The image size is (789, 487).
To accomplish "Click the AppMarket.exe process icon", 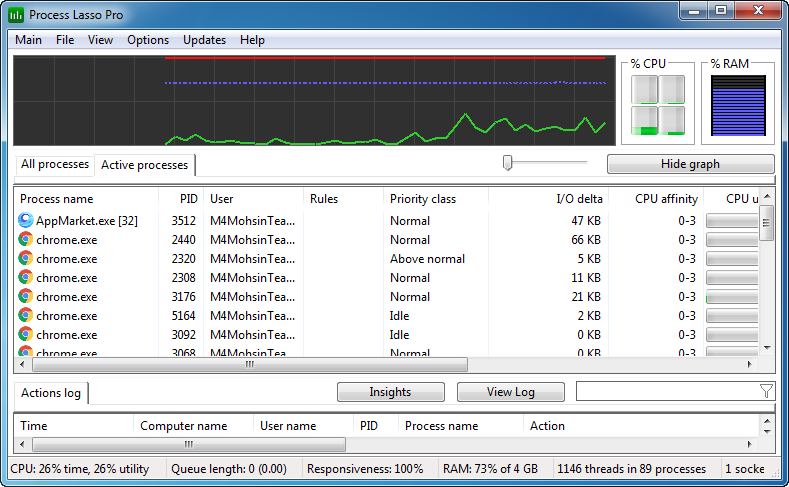I will pos(26,220).
